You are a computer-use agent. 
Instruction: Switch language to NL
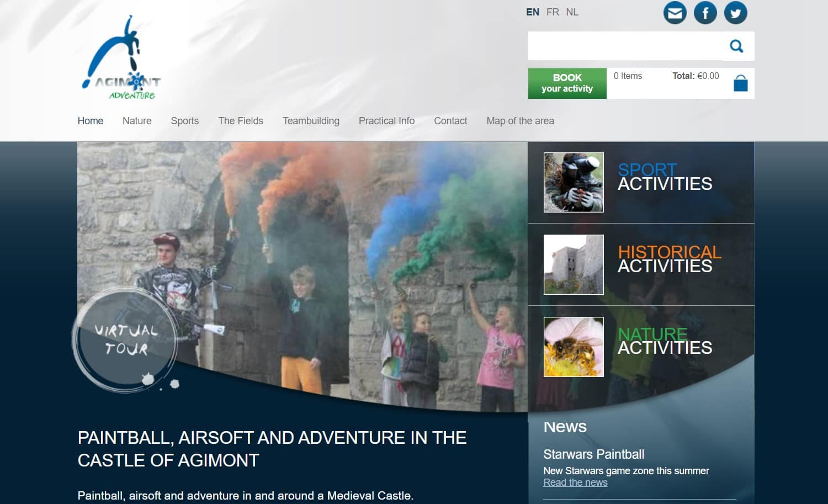click(x=572, y=12)
